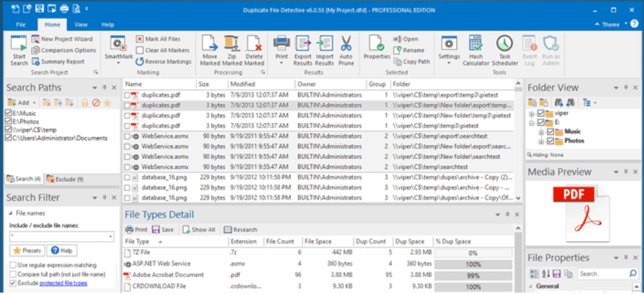Screen dimensions: 644x294
Task: Open Export Results
Action: tap(303, 51)
